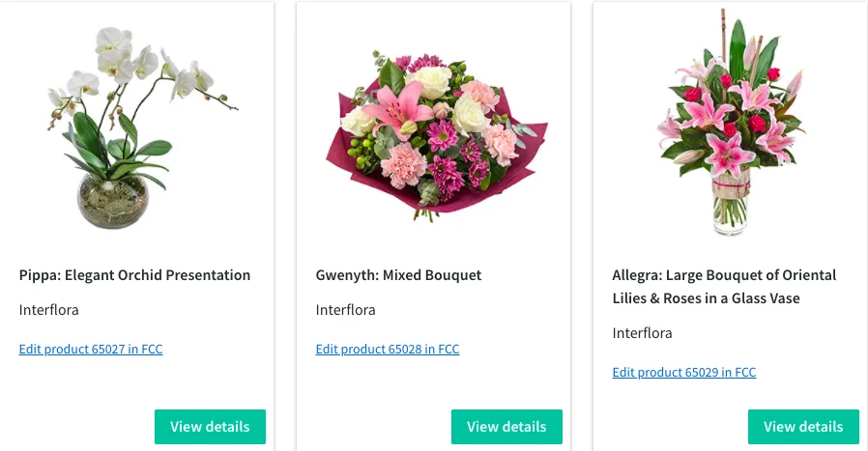Screen dimensions: 868x451
Task: Click the Interflora label under Allegra
Action: 642,333
